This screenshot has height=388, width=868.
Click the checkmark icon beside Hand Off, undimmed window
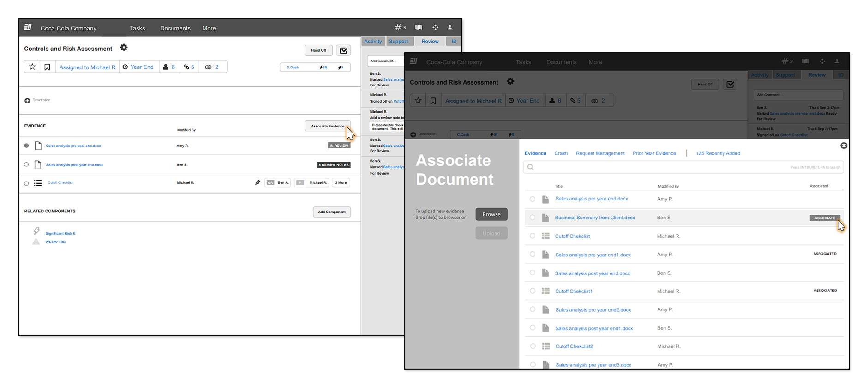pos(343,50)
